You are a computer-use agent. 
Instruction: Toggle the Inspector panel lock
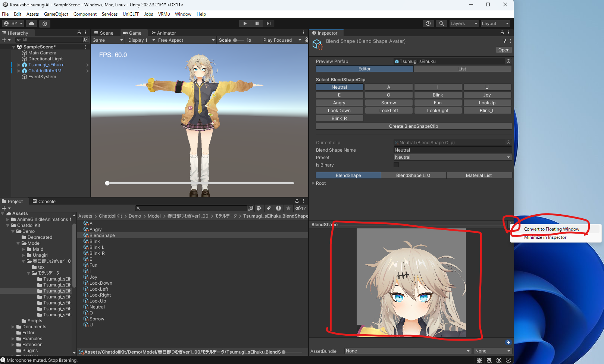point(502,33)
